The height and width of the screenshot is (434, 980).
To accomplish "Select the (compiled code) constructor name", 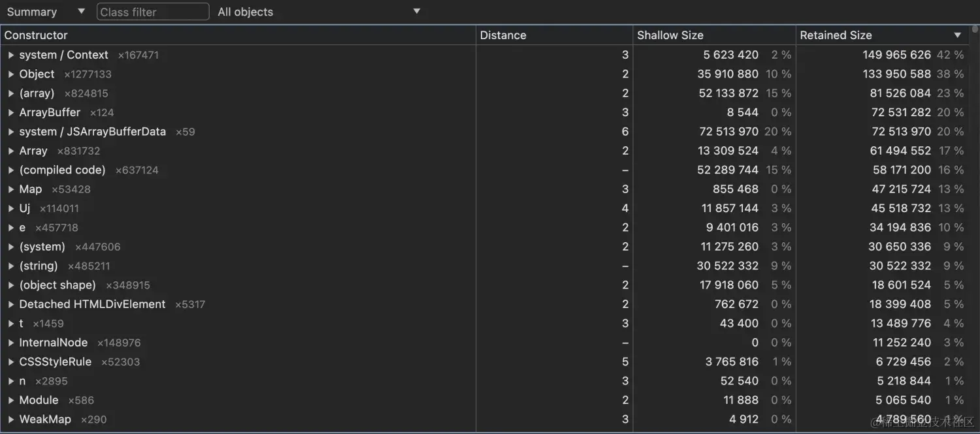I will coord(62,170).
